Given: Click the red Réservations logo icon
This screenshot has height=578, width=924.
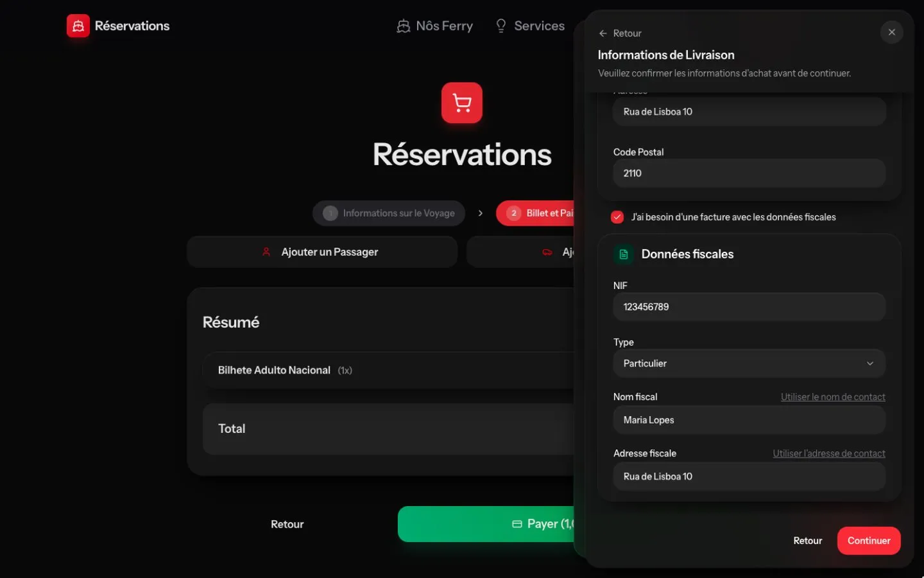Looking at the screenshot, I should pyautogui.click(x=78, y=26).
